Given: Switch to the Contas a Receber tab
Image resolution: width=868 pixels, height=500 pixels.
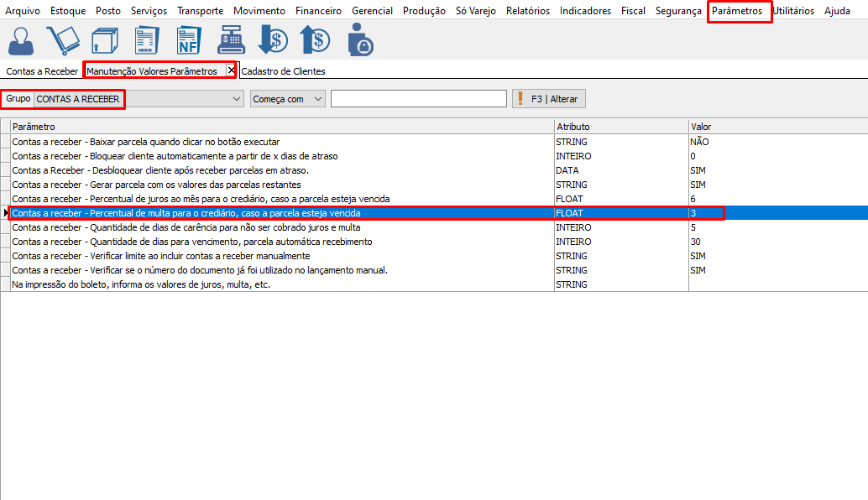Looking at the screenshot, I should pyautogui.click(x=42, y=71).
